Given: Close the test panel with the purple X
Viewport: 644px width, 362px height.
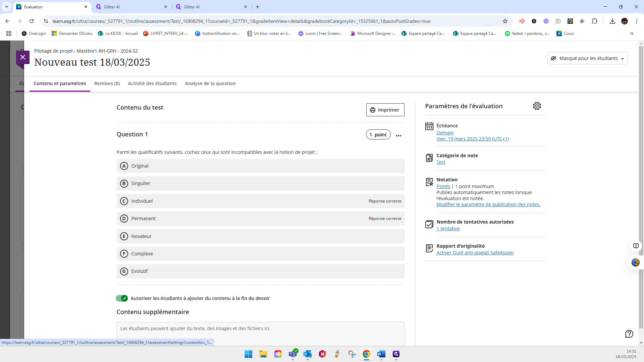Looking at the screenshot, I should (23, 57).
